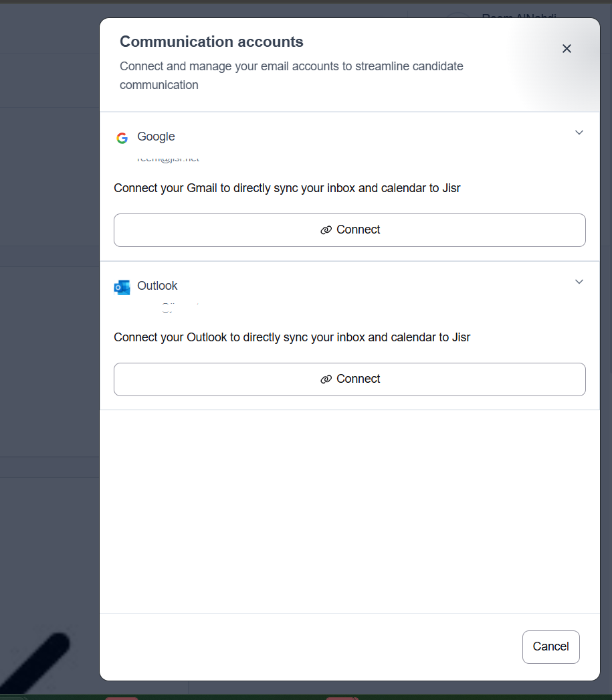Click the Reem AlNahdi profile name behind dialog

(518, 16)
